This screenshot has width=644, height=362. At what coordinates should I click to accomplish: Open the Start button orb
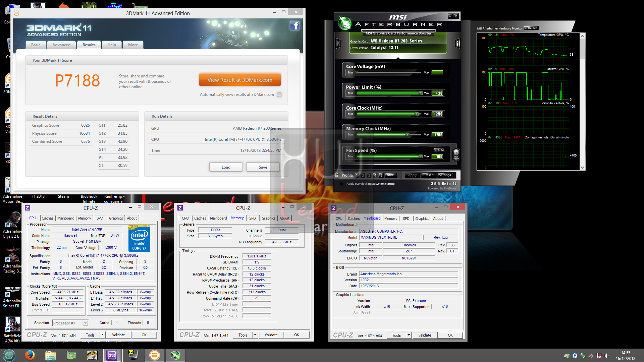point(9,355)
